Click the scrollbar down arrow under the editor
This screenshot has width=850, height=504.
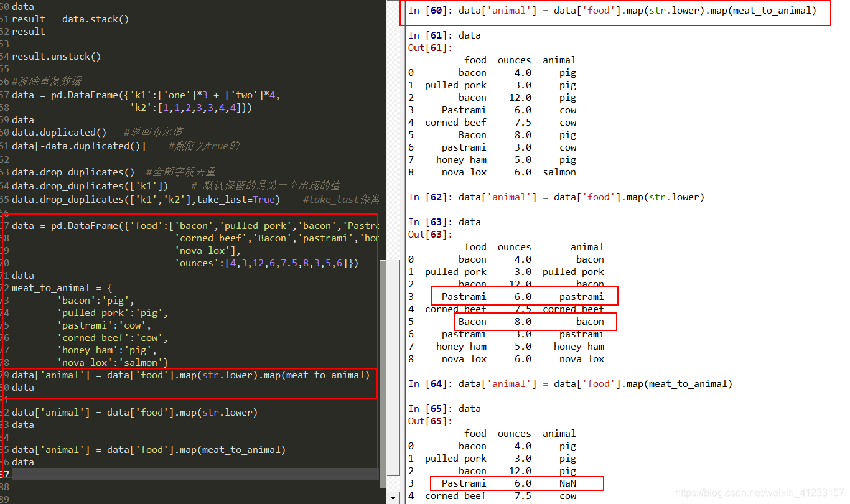point(393,498)
